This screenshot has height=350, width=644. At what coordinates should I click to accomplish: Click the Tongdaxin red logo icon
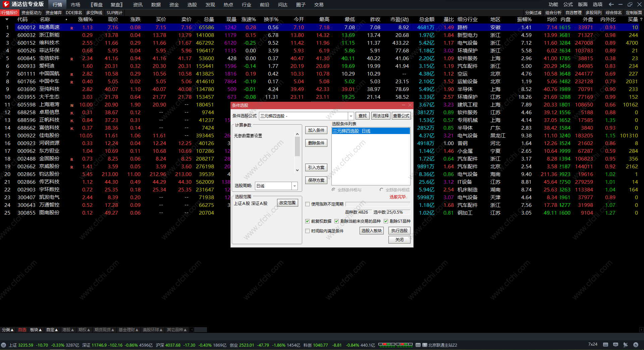point(6,4)
